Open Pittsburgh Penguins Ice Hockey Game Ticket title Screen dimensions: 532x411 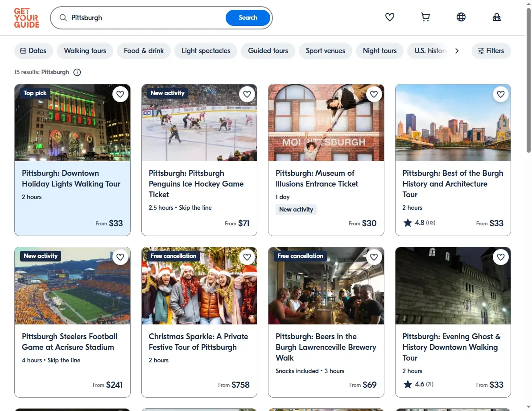click(x=196, y=183)
